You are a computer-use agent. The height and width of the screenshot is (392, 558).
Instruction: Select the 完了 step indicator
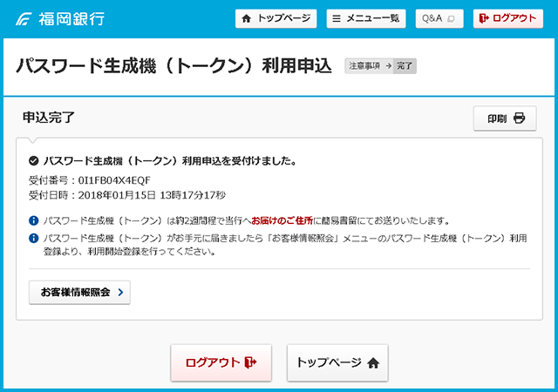pyautogui.click(x=405, y=66)
